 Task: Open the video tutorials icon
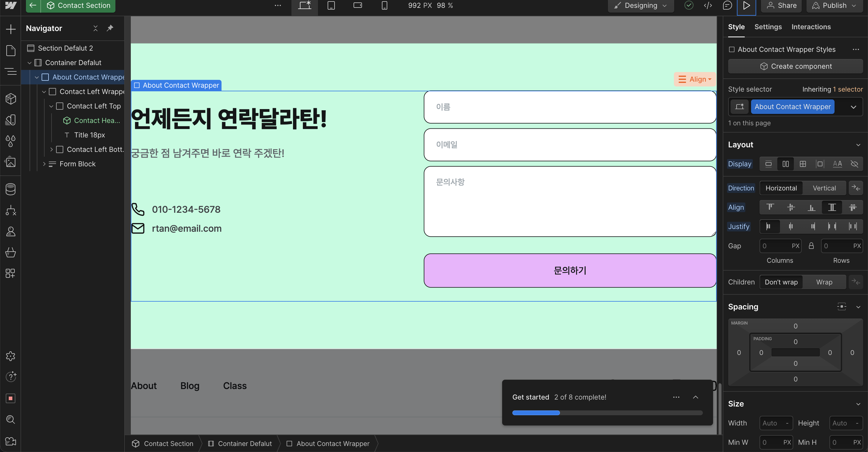tap(11, 441)
